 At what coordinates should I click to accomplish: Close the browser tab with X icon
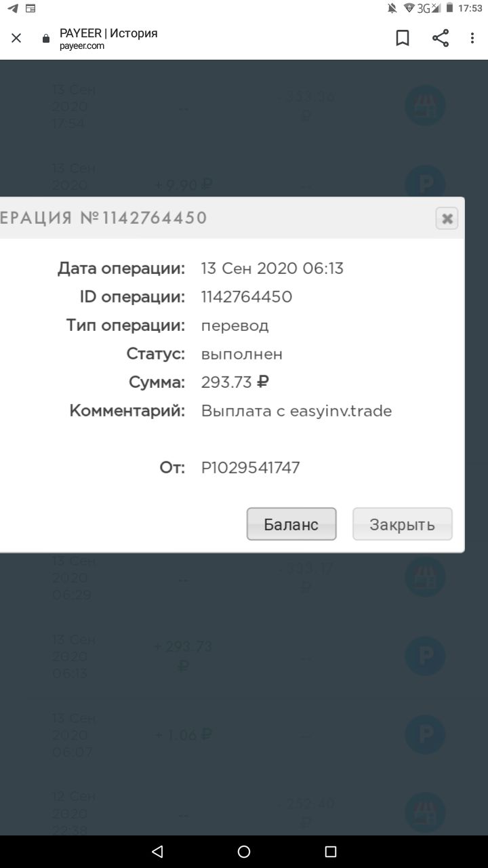coord(16,39)
